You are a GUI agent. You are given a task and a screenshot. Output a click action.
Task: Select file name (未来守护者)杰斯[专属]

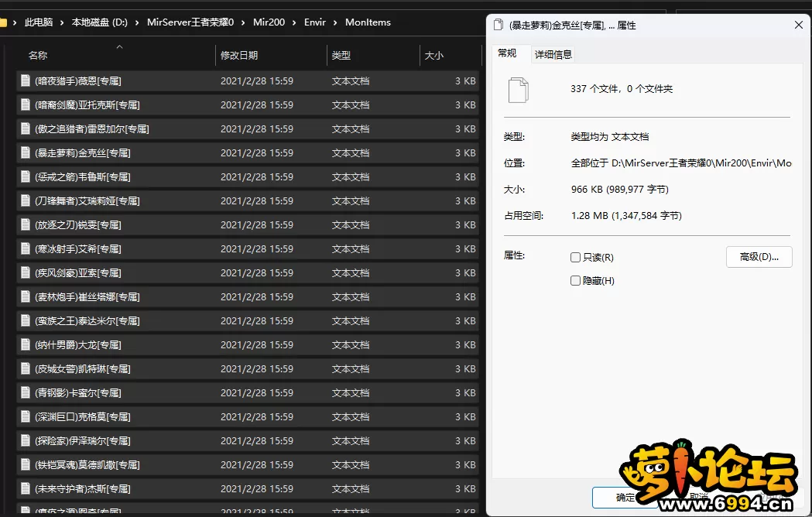83,488
